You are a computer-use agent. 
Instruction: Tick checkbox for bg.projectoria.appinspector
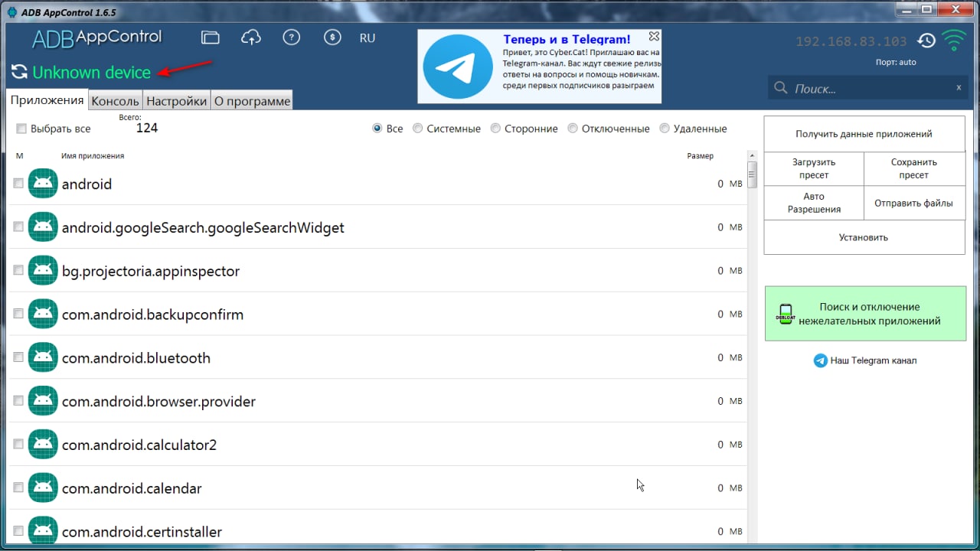point(18,271)
